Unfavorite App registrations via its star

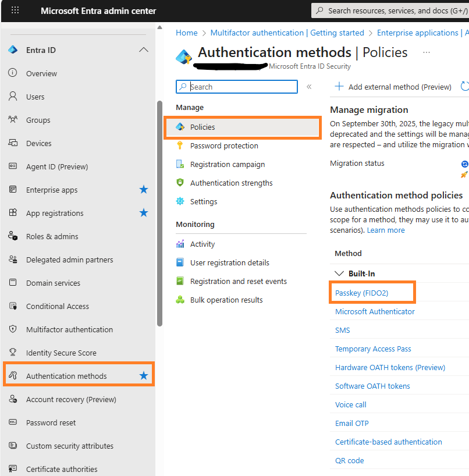click(x=143, y=213)
